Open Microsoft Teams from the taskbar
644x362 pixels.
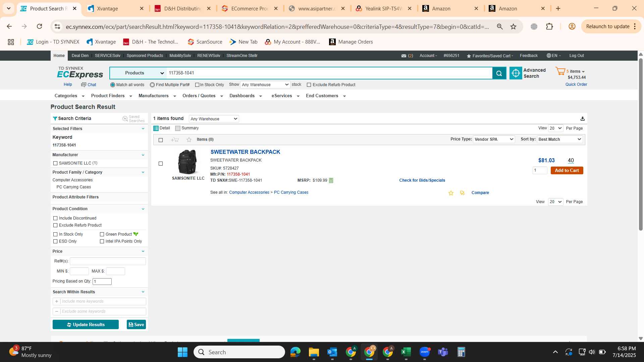(443, 352)
